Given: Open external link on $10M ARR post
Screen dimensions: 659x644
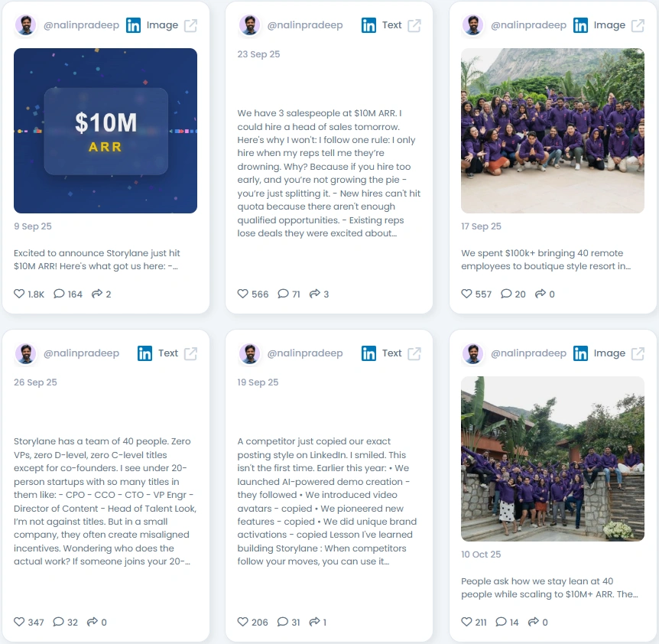Looking at the screenshot, I should pos(190,26).
